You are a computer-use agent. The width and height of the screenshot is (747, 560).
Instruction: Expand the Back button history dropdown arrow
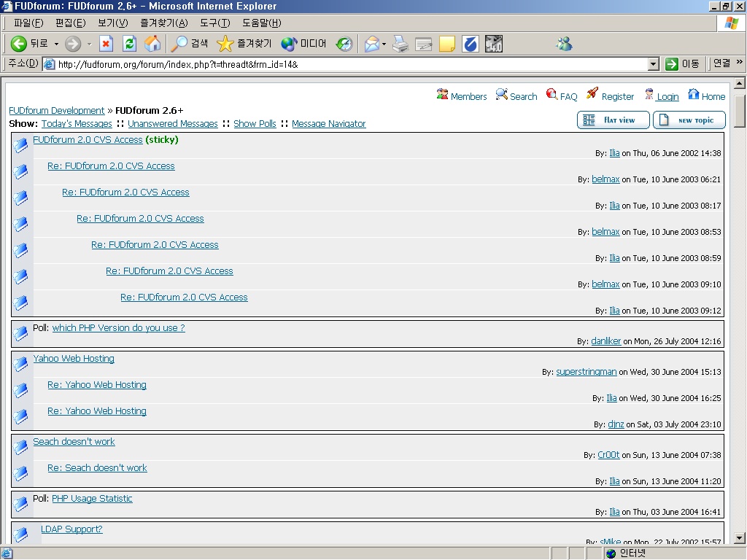click(x=56, y=44)
